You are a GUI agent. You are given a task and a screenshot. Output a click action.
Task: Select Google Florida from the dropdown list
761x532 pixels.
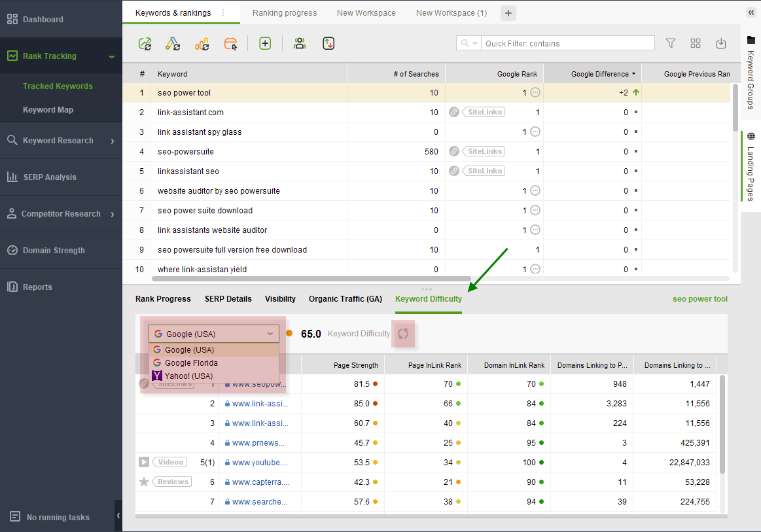pos(214,363)
